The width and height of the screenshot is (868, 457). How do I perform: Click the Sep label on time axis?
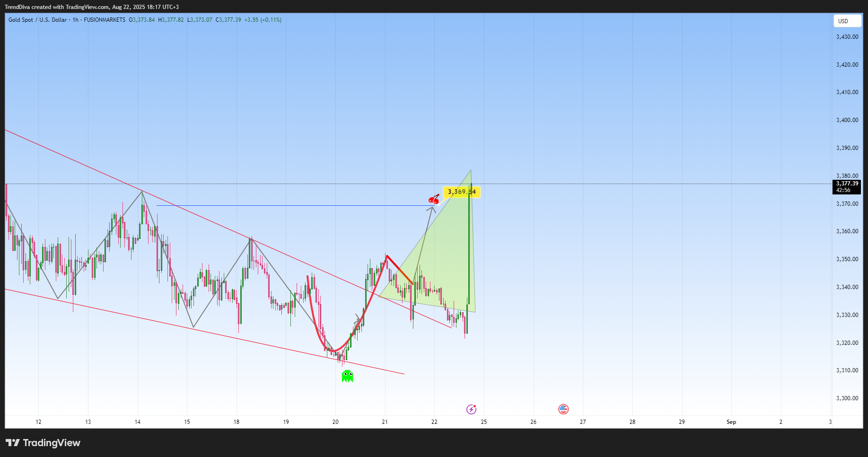[731, 422]
